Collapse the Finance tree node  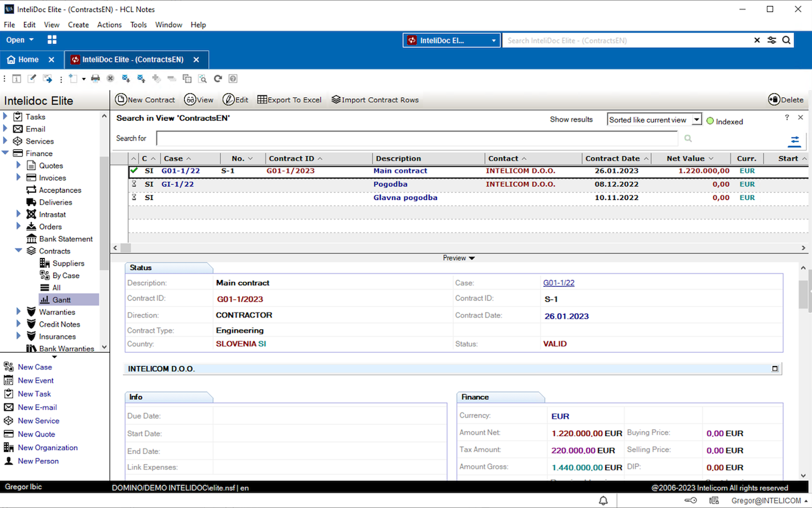(5, 153)
